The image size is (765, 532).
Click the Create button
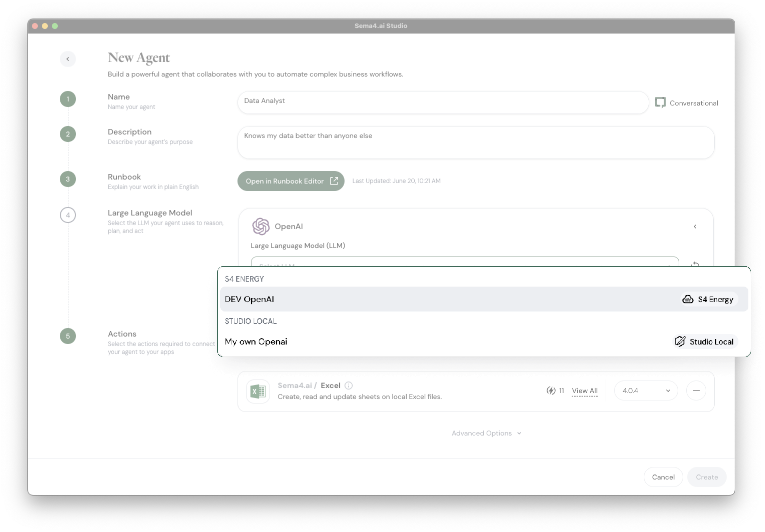point(707,477)
